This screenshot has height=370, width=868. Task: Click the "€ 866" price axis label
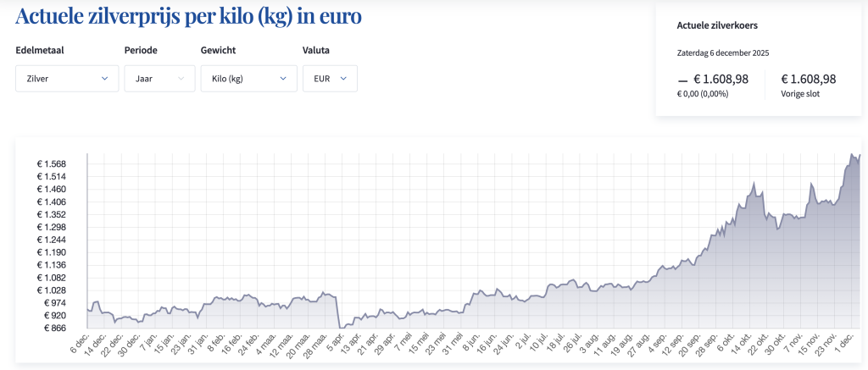point(53,328)
